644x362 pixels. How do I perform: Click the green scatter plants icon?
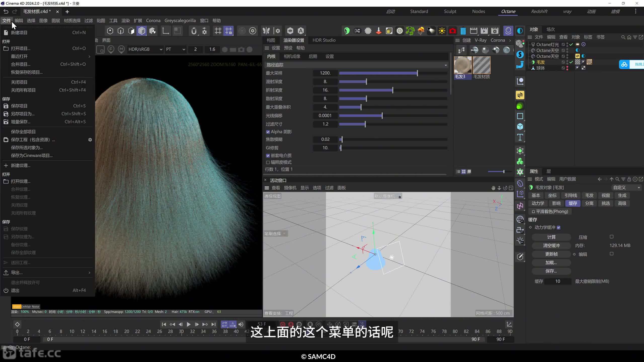(x=410, y=31)
